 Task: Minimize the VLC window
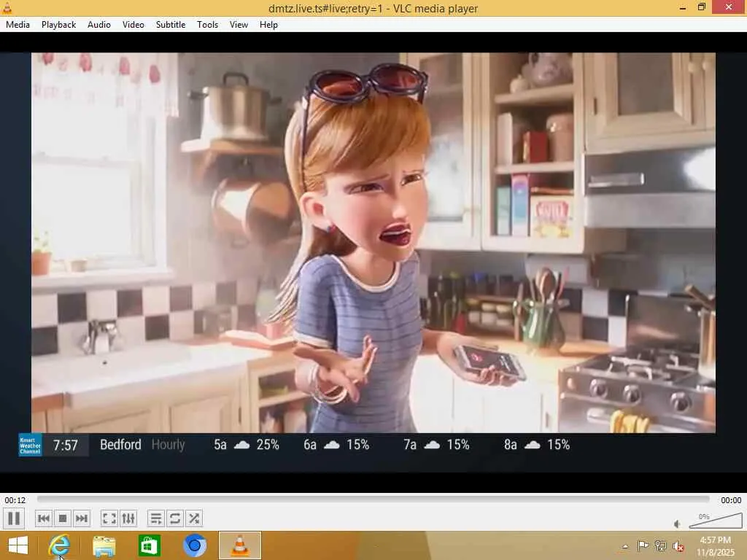(x=683, y=7)
